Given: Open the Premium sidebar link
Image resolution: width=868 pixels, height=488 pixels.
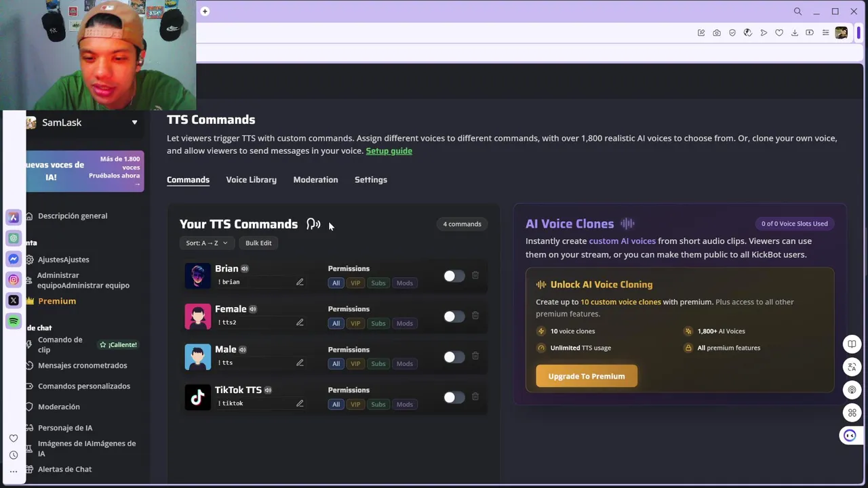Looking at the screenshot, I should point(57,301).
